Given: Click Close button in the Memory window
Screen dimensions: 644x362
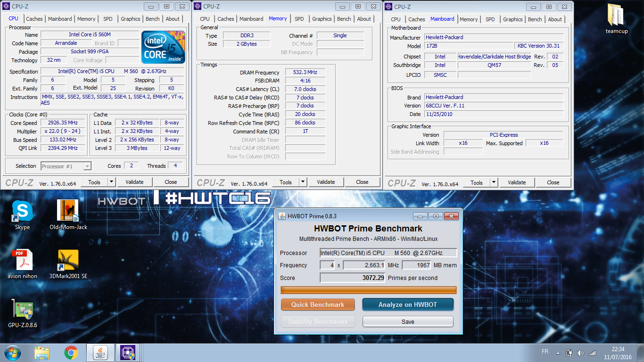Looking at the screenshot, I should point(363,182).
